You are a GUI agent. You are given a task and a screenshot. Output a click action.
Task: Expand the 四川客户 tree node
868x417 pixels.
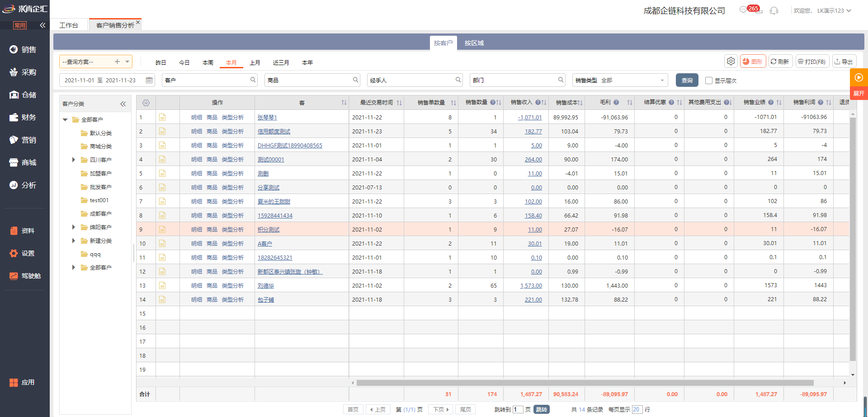(x=74, y=160)
